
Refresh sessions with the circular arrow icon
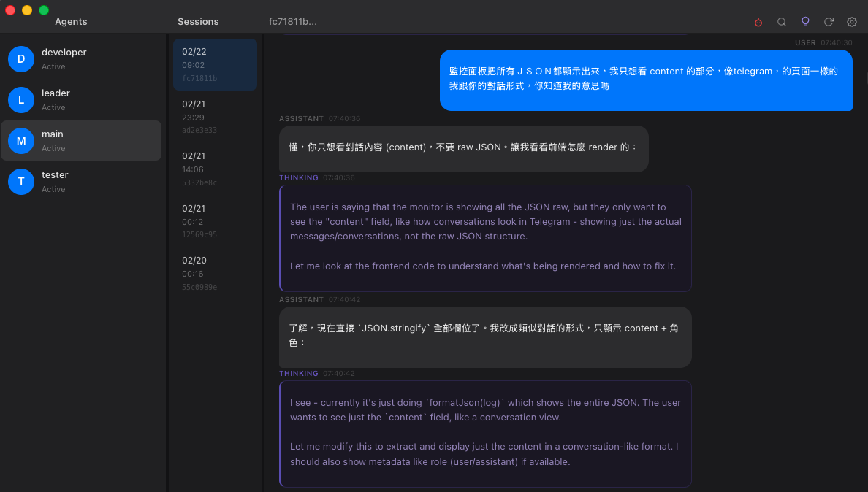tap(829, 22)
